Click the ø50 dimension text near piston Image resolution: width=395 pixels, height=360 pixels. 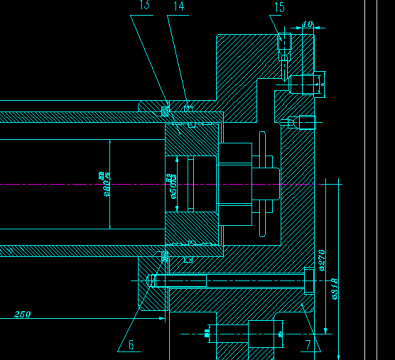[x=173, y=186]
